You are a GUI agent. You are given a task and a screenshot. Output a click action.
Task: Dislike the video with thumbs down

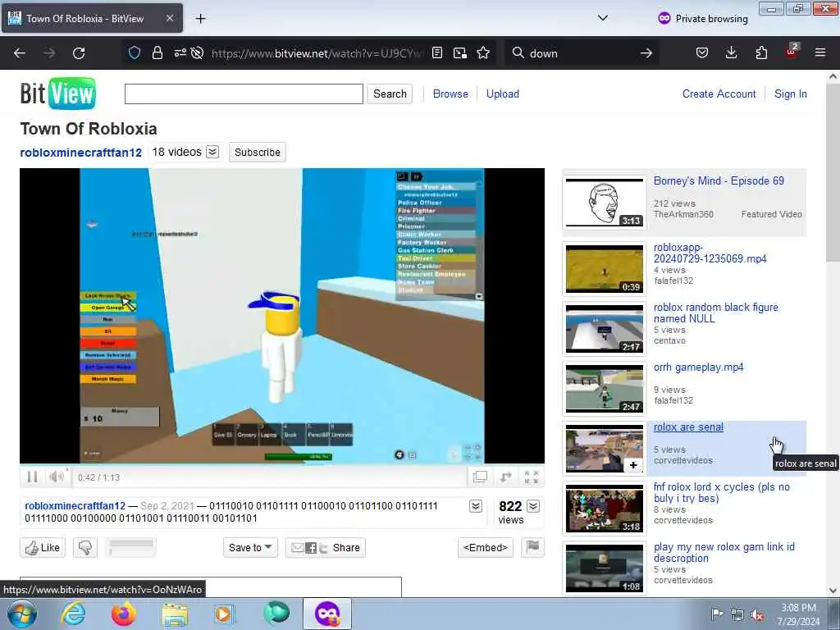(85, 547)
